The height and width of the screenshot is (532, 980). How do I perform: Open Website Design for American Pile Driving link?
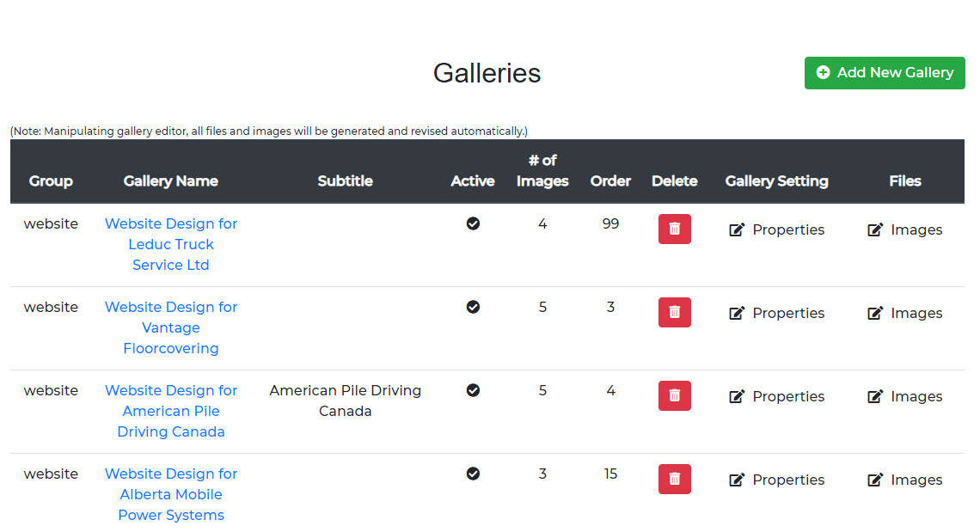tap(170, 411)
